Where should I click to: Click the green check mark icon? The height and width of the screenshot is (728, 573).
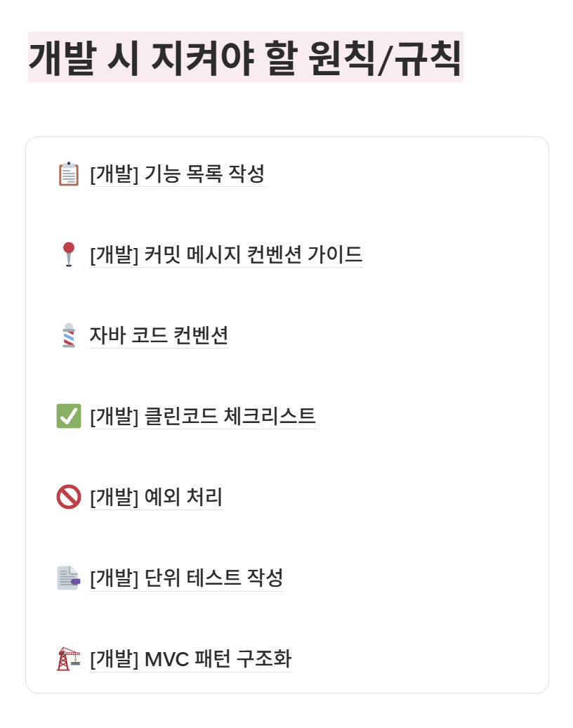pyautogui.click(x=69, y=415)
